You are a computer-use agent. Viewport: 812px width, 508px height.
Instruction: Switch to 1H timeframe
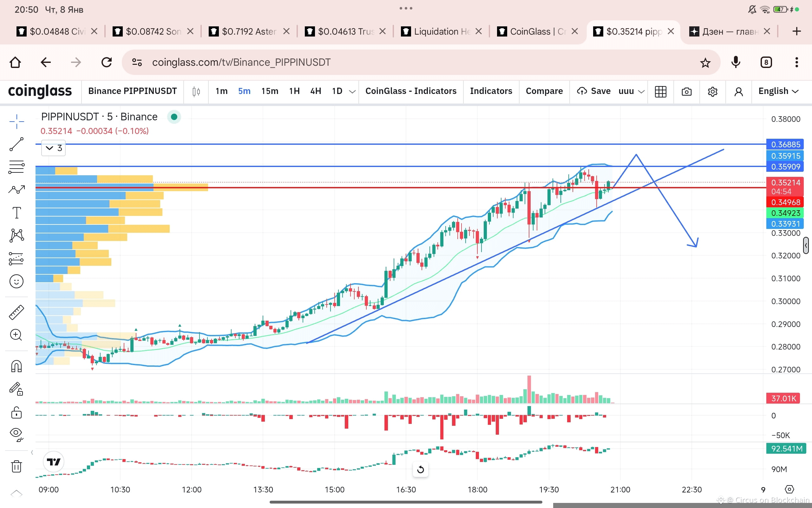(x=294, y=91)
